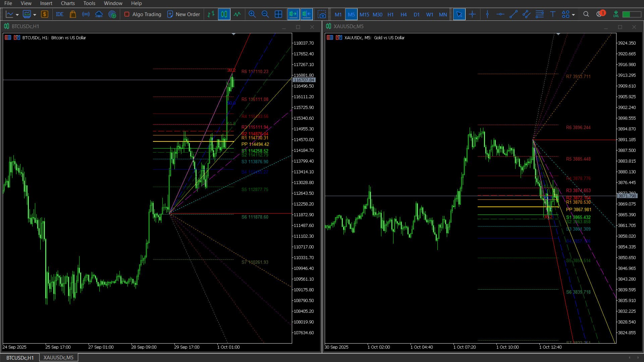Click the Zoom In magnifier

[252, 14]
